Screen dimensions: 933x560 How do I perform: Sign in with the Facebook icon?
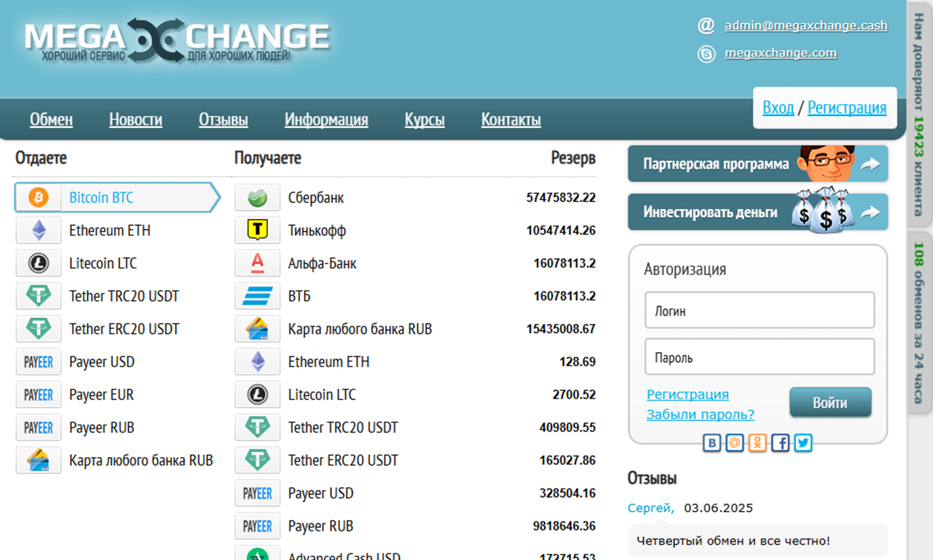781,443
